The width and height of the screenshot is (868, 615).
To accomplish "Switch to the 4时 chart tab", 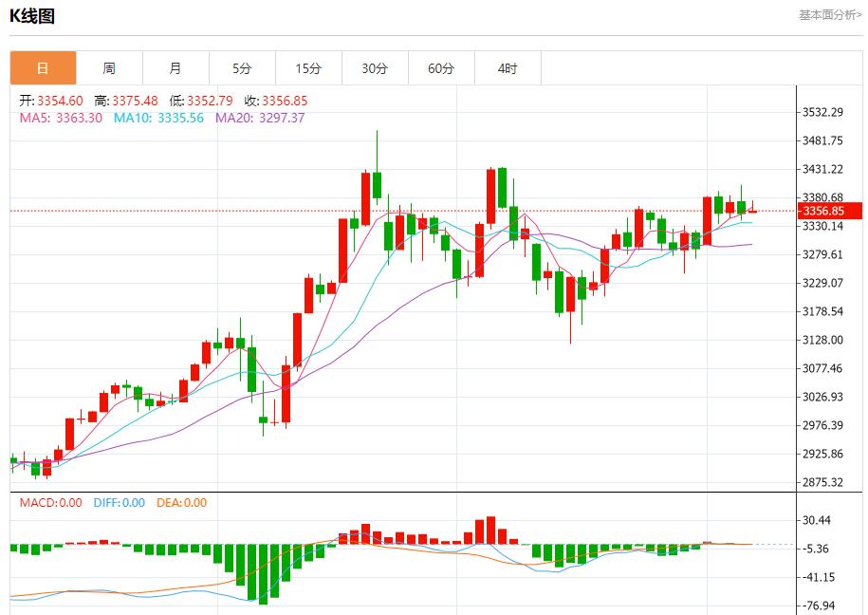I will (508, 68).
